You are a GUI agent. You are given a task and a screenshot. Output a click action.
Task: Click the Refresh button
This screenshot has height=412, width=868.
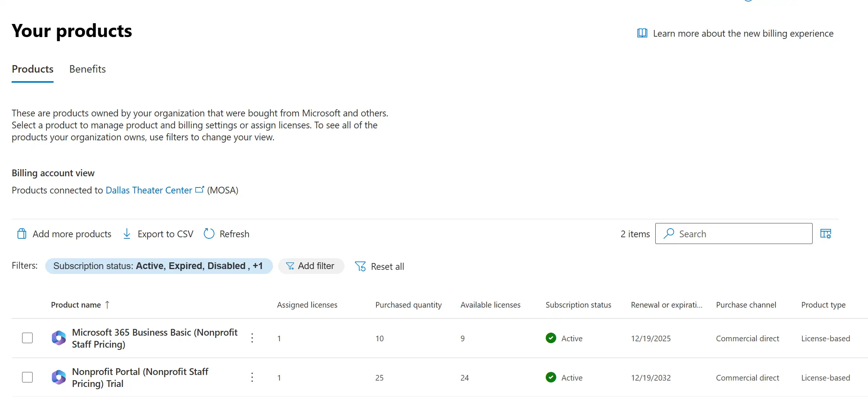click(227, 234)
